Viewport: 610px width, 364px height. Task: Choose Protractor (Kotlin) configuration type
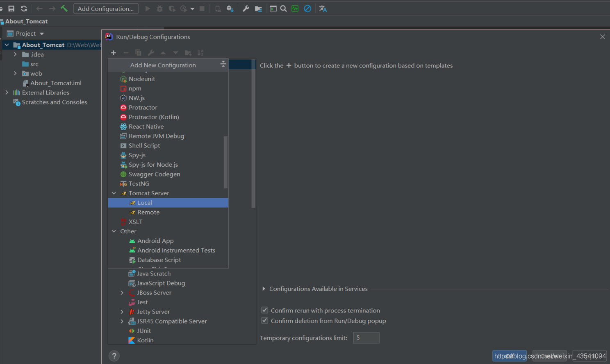pyautogui.click(x=168, y=117)
